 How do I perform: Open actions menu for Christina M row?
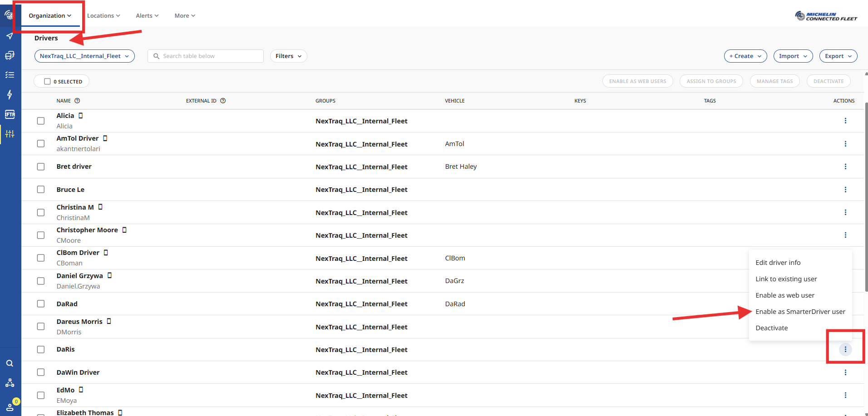tap(845, 212)
